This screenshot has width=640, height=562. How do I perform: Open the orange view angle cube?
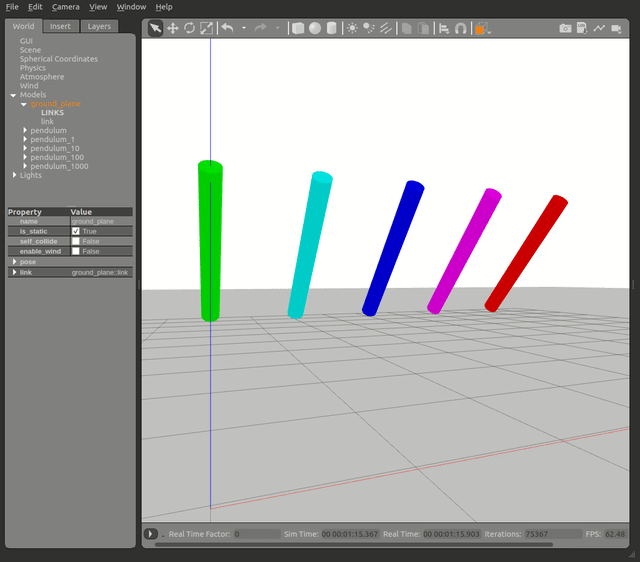482,29
